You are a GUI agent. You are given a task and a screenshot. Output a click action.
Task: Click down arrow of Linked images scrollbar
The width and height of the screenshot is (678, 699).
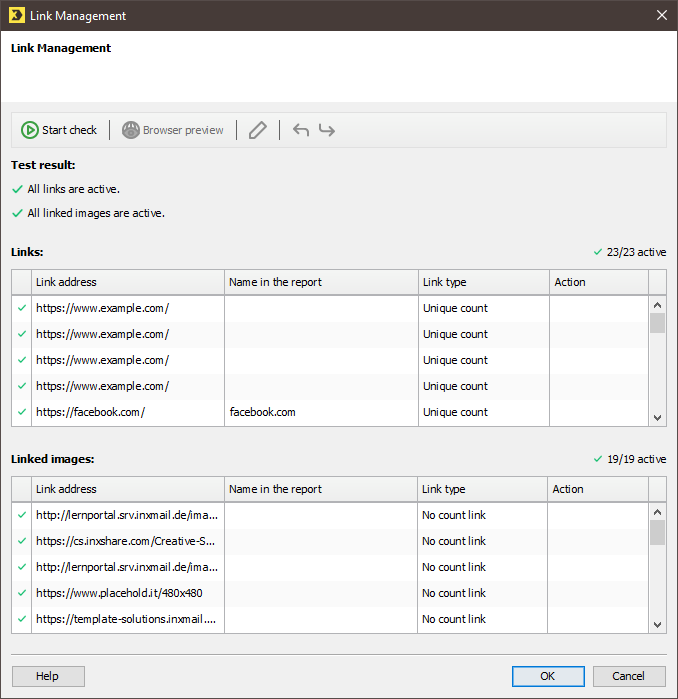click(x=657, y=625)
